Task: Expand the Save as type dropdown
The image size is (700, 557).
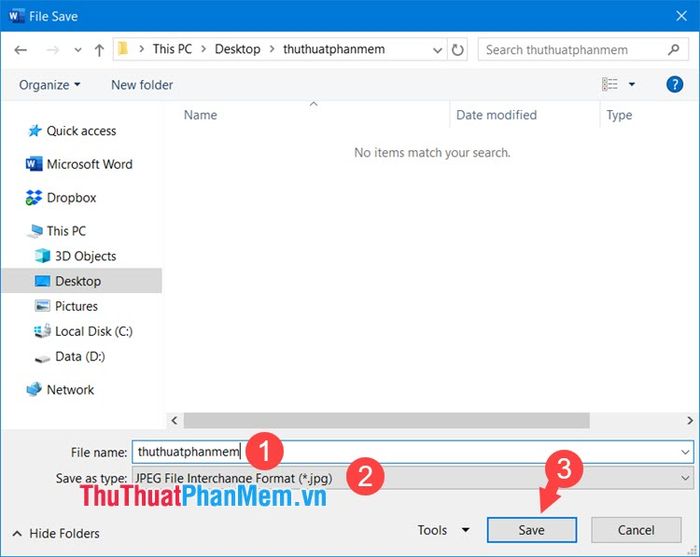Action: tap(684, 478)
